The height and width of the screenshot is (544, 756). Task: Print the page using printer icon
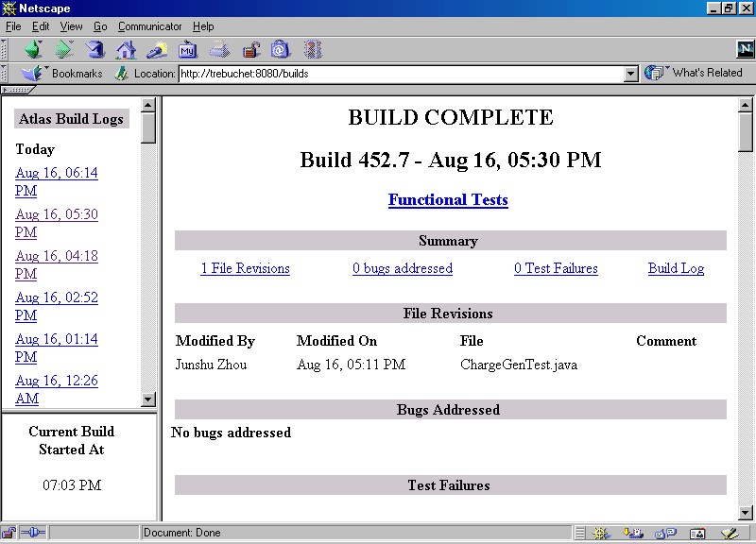point(218,49)
